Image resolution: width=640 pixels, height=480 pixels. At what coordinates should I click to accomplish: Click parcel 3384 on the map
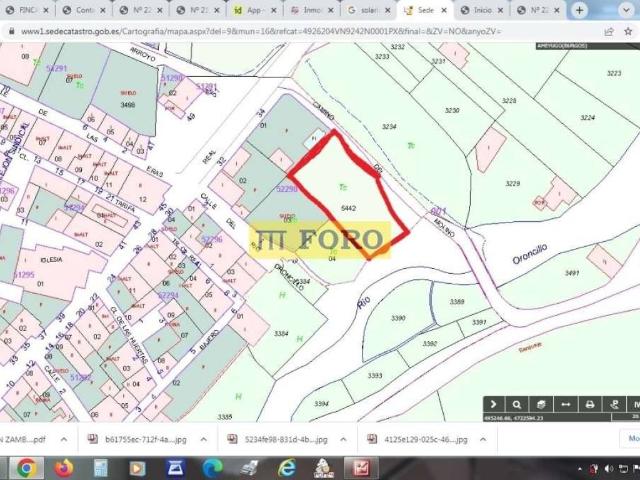(281, 334)
